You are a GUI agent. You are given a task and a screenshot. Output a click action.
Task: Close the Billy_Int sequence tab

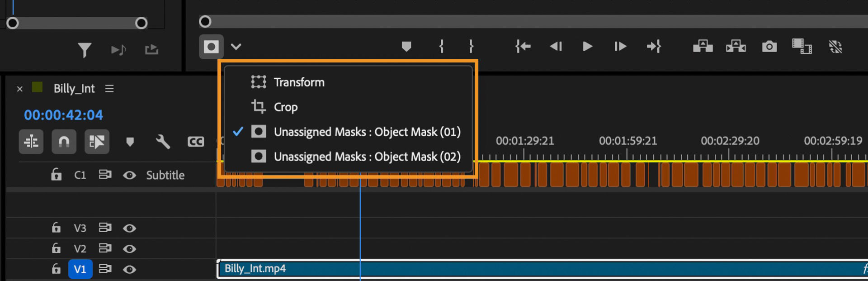pyautogui.click(x=19, y=89)
